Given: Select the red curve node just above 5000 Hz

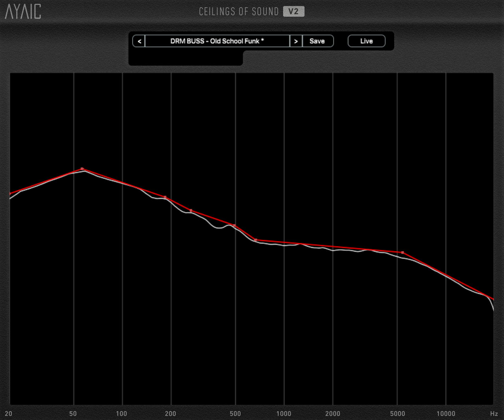Looking at the screenshot, I should 402,252.
